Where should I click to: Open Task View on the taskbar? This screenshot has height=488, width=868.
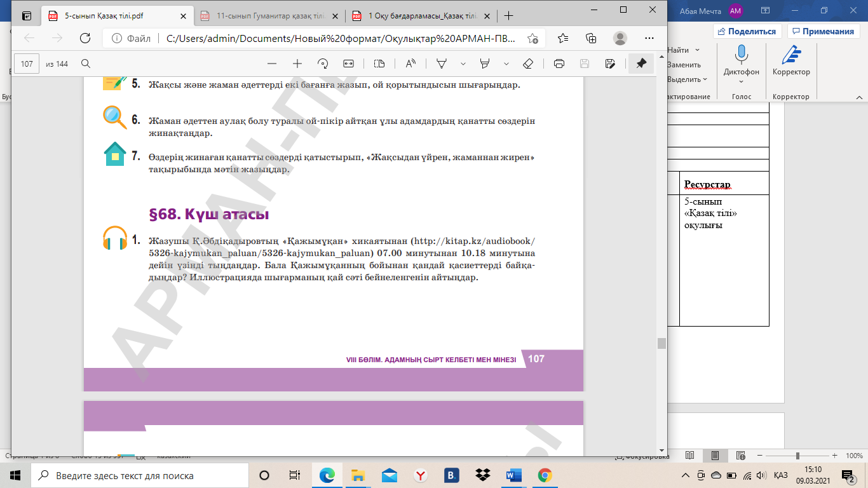[294, 475]
